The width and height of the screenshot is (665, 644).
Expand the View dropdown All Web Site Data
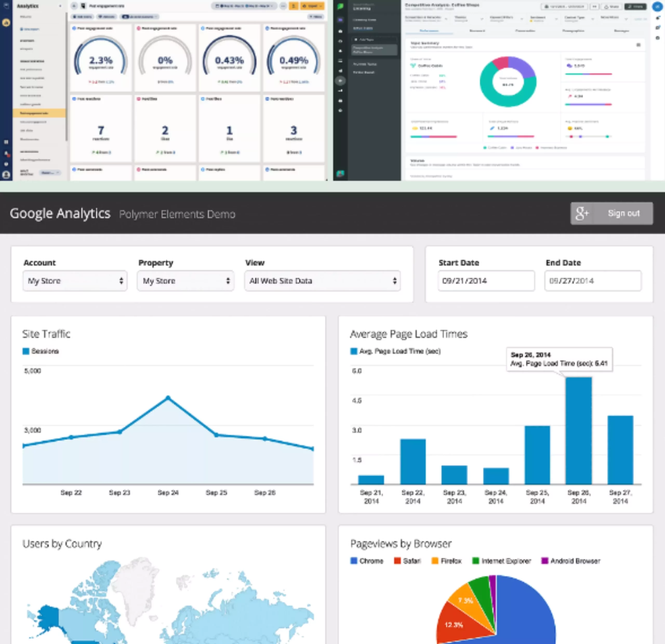click(x=322, y=281)
